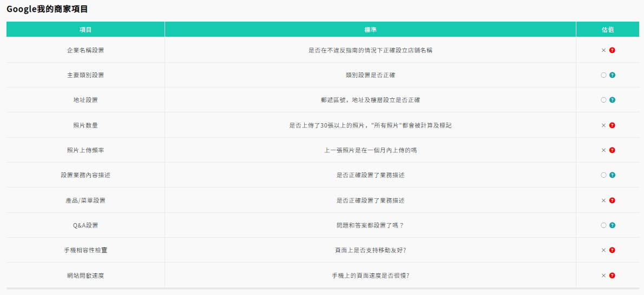The image size is (644, 295).
Task: Click the circle mark in 地址設置 row
Action: click(603, 100)
